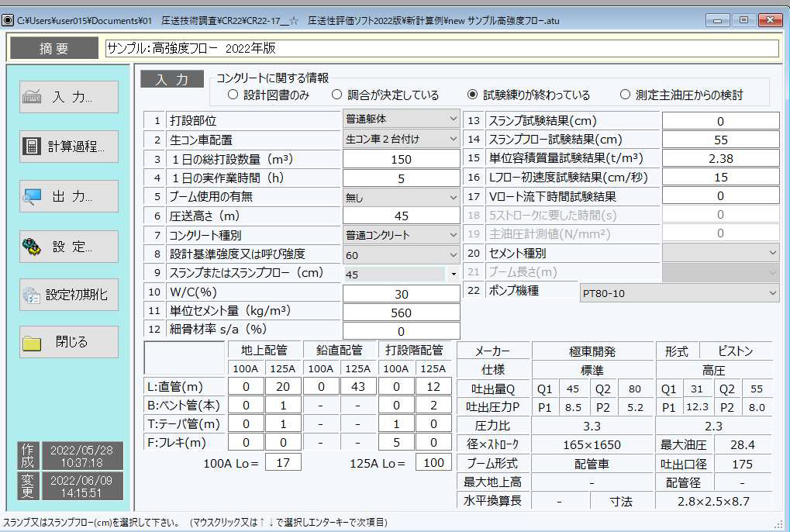Viewport: 790px width, 532px height.
Task: Click 地上配管 125A 直管 field showing 20
Action: pos(283,386)
